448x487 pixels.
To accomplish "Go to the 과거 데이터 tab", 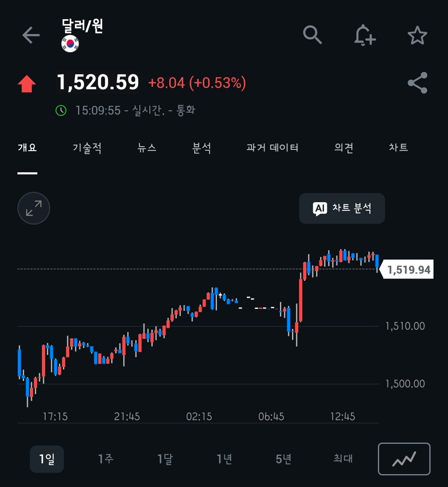I will click(x=273, y=147).
